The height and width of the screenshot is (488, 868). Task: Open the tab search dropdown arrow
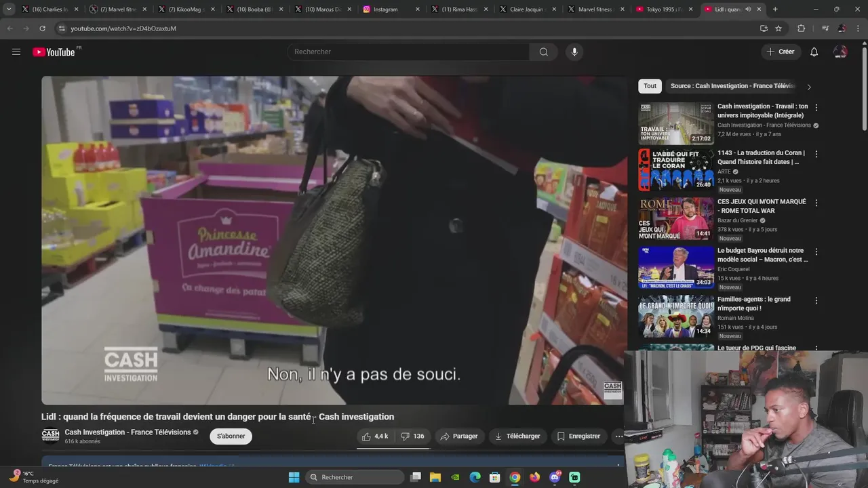coord(9,9)
